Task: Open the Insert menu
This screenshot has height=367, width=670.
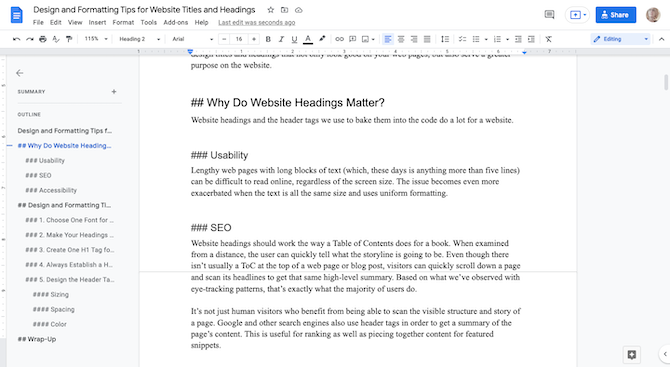Action: click(x=97, y=23)
